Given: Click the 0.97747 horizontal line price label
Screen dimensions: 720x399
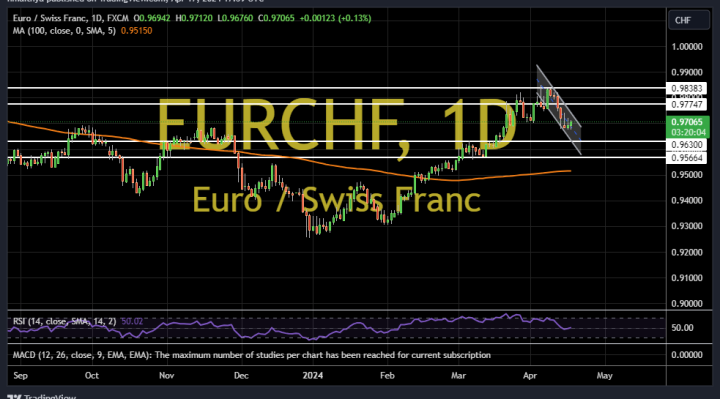Looking at the screenshot, I should point(686,104).
